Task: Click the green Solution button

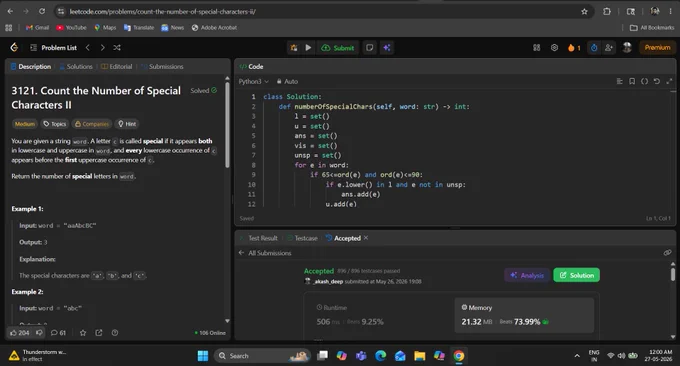Action: click(x=576, y=275)
